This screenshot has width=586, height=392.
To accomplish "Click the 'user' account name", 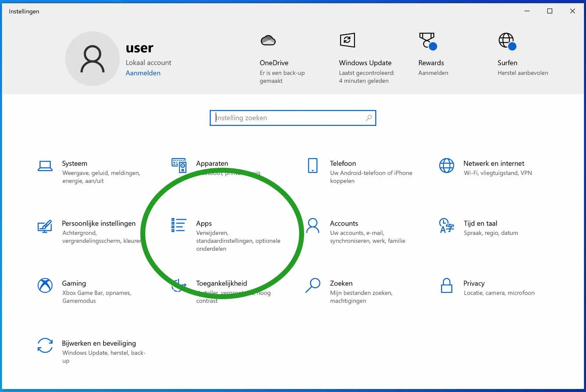I will [x=139, y=48].
